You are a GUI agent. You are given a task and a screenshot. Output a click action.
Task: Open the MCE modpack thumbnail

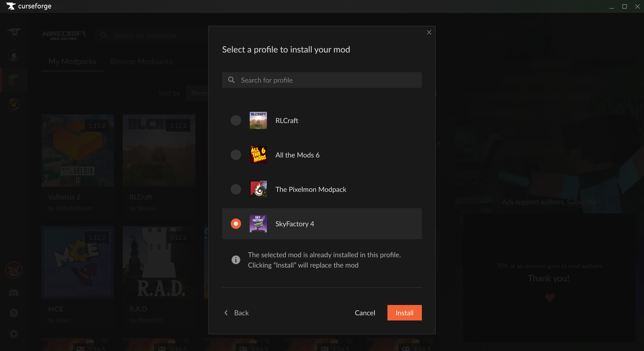point(77,262)
